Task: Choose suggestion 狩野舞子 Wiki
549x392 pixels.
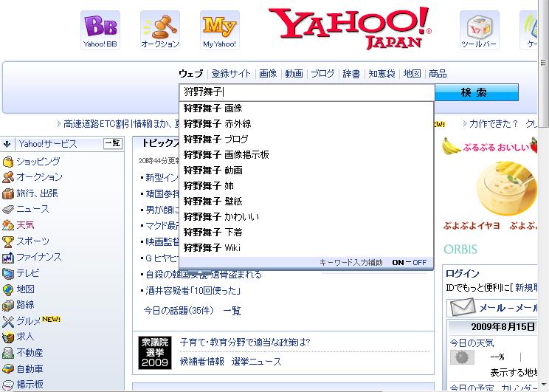Action: pyautogui.click(x=306, y=247)
